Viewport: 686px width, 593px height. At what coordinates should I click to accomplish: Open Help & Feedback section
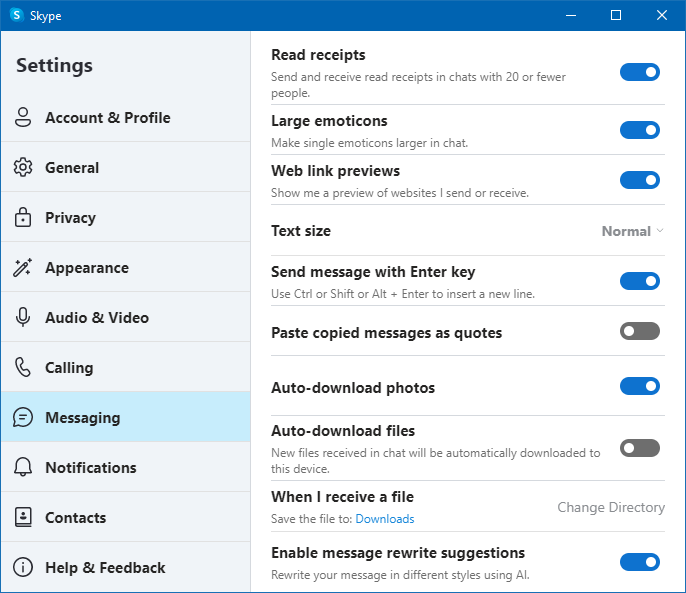point(126,567)
